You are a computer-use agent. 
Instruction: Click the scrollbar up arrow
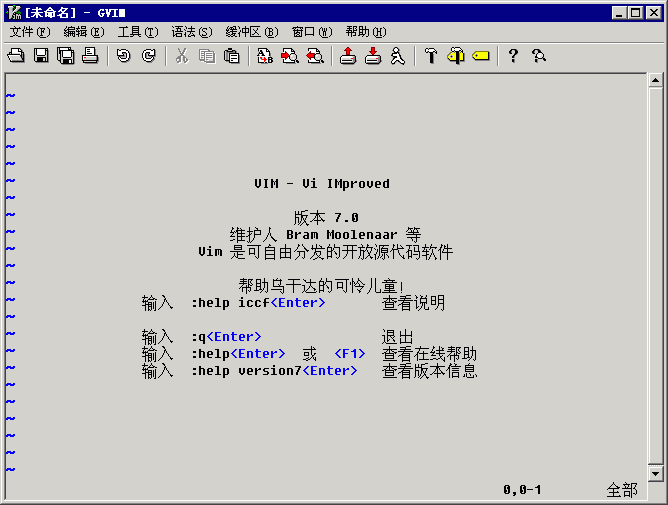[x=655, y=80]
